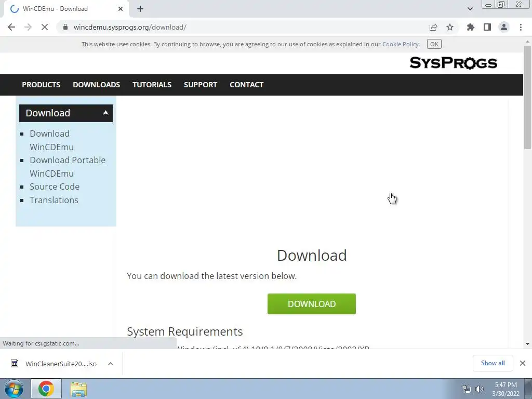Click the scrollbar down arrow
This screenshot has height=399, width=532.
tap(527, 344)
